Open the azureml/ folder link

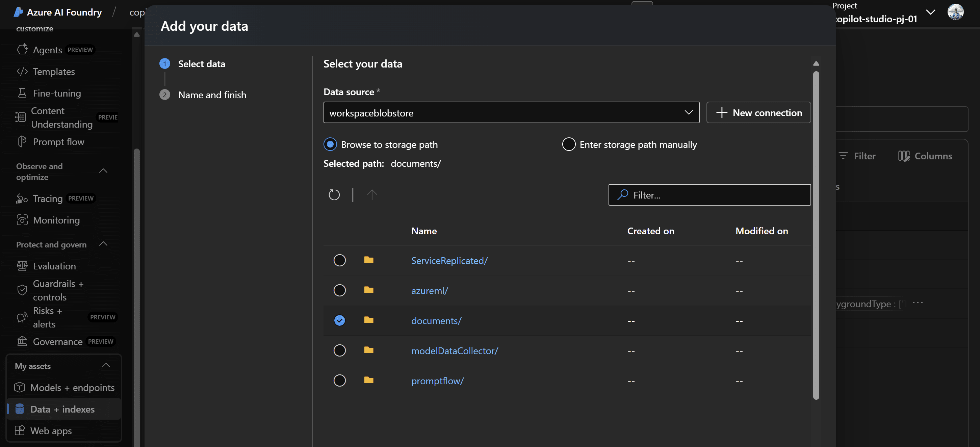430,290
